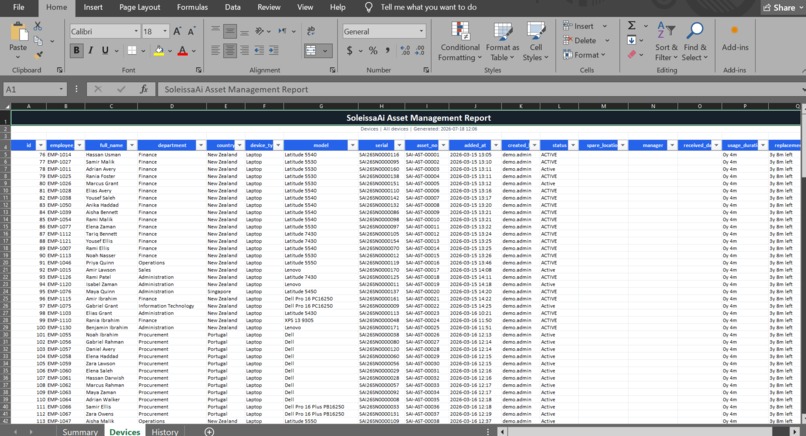Click the Name Box showing A1
Viewport: 806px width, 436px height.
[x=35, y=89]
